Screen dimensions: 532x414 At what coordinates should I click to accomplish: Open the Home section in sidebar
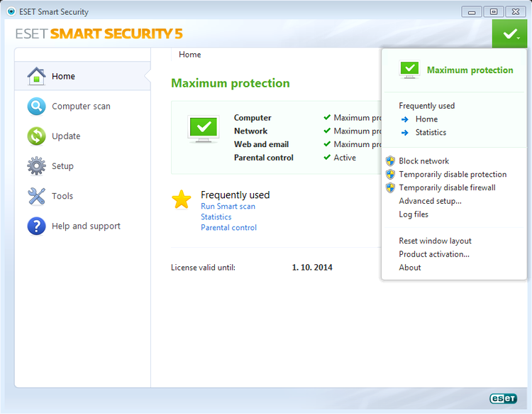click(x=82, y=76)
